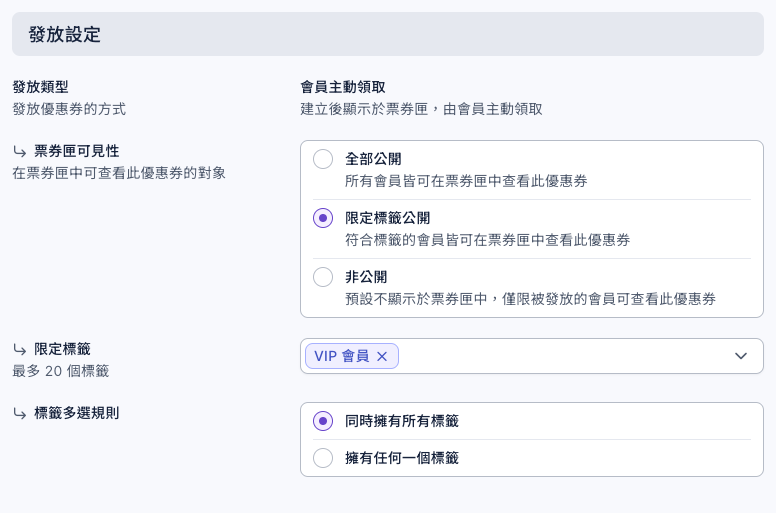The height and width of the screenshot is (513, 776).
Task: Click the arrow icon beside 標籤多選規則
Action: (x=20, y=413)
